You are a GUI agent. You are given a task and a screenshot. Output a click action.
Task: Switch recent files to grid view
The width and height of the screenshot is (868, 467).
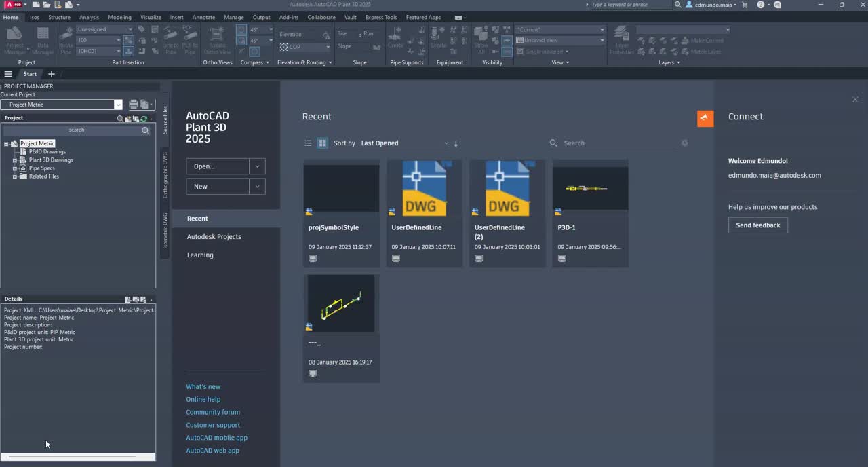323,143
